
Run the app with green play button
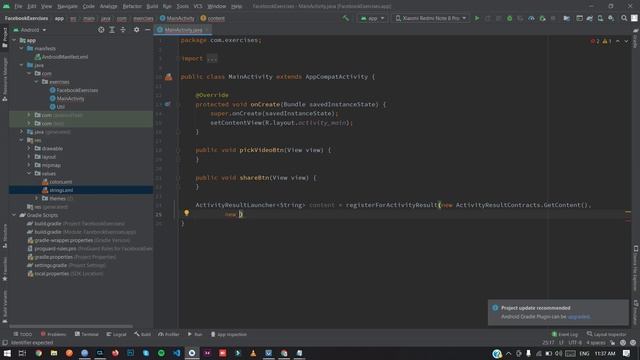pyautogui.click(x=477, y=18)
